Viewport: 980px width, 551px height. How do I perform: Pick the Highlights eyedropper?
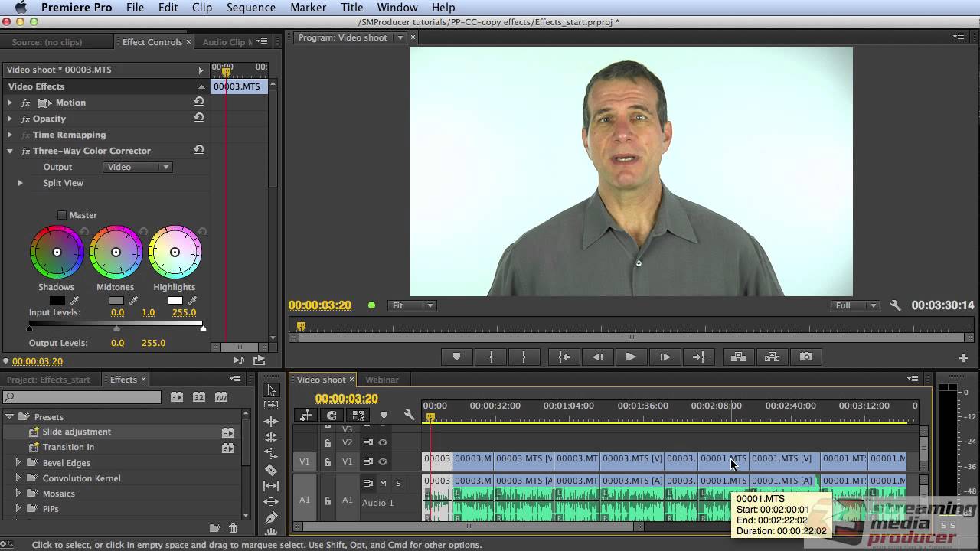[192, 301]
